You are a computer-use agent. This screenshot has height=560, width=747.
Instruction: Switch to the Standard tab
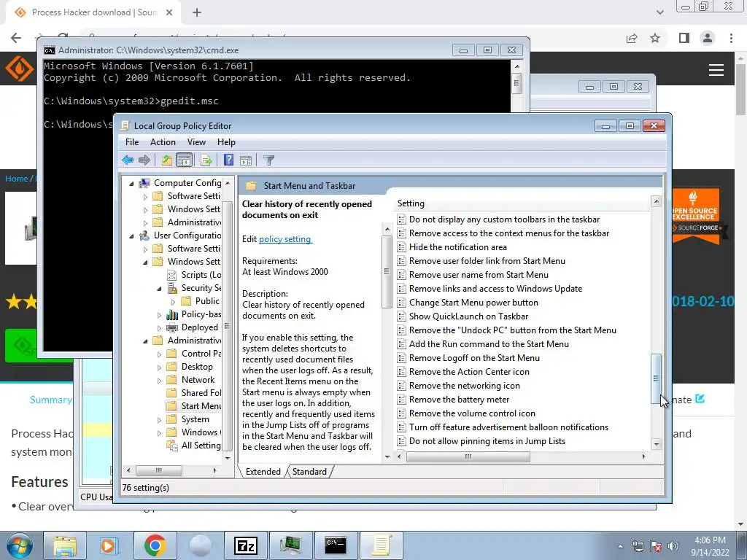[x=309, y=472]
